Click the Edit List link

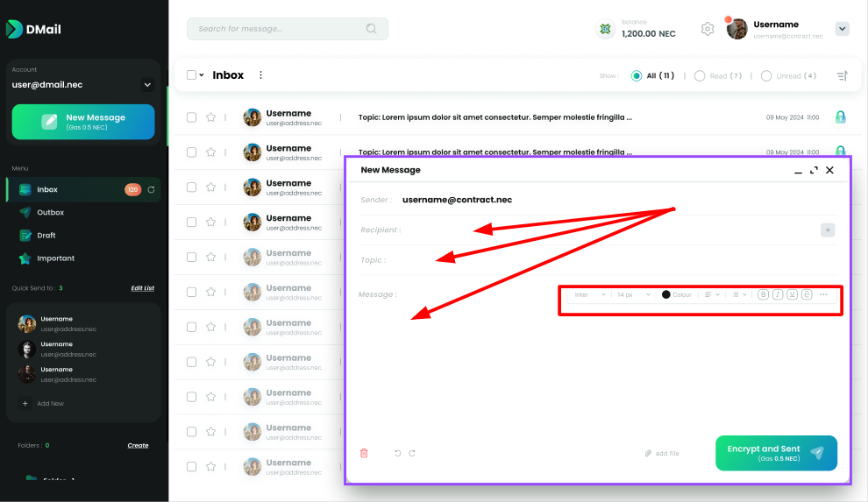pyautogui.click(x=142, y=287)
